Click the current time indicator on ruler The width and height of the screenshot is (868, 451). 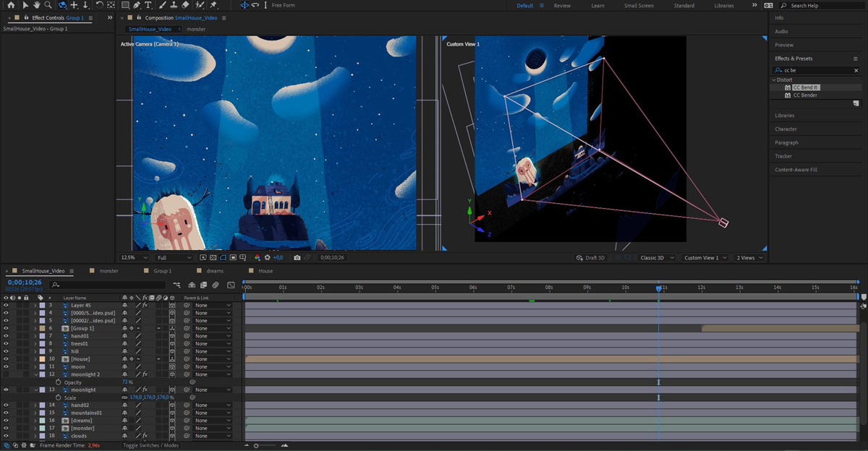point(658,288)
